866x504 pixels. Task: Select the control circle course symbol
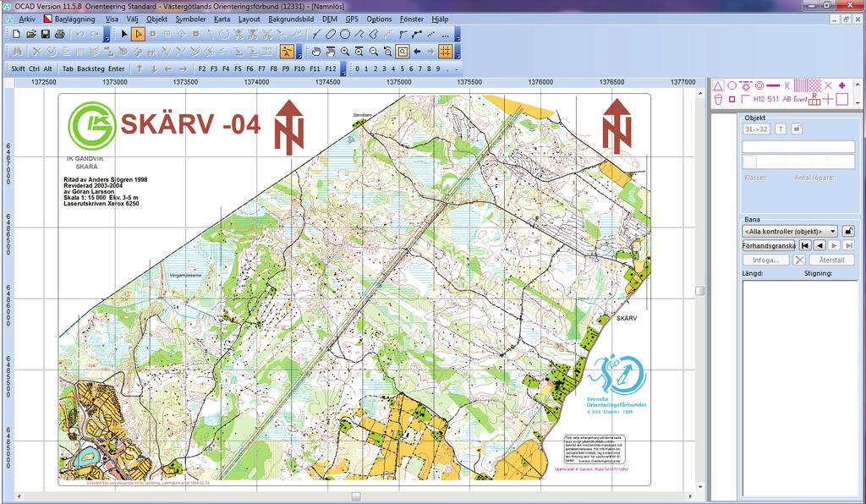[732, 85]
